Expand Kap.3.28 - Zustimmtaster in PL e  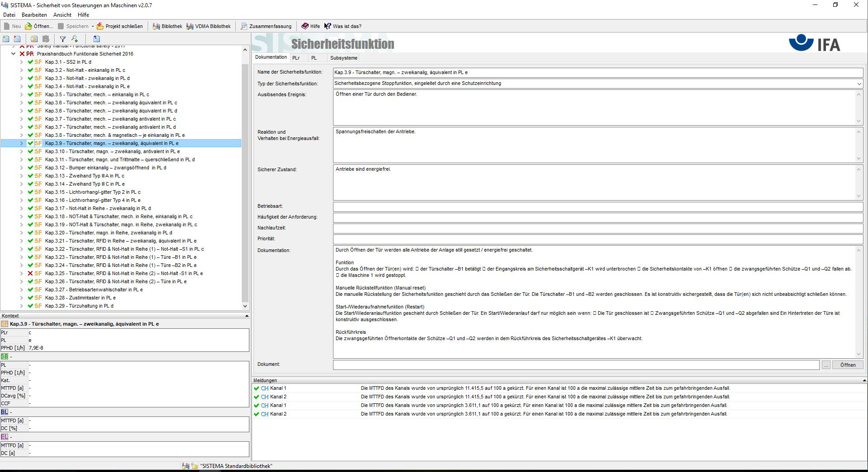[22, 298]
